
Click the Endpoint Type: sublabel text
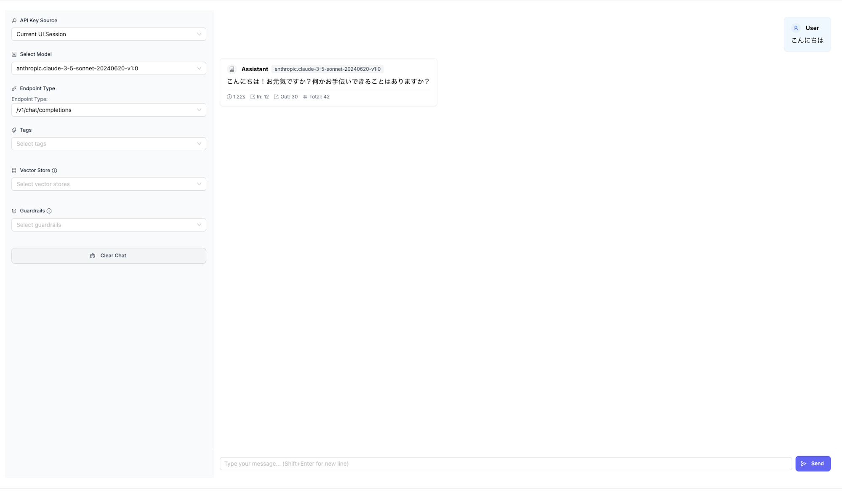pos(29,99)
